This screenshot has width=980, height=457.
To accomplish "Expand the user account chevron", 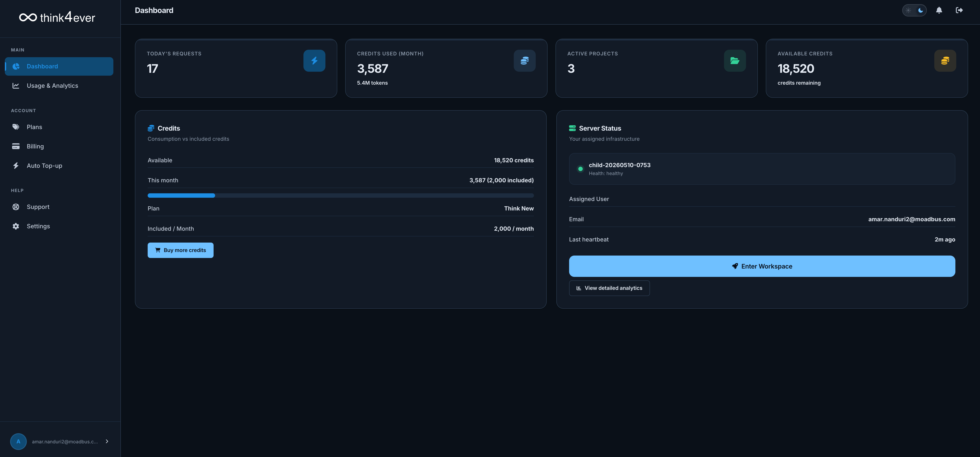I will pos(107,441).
